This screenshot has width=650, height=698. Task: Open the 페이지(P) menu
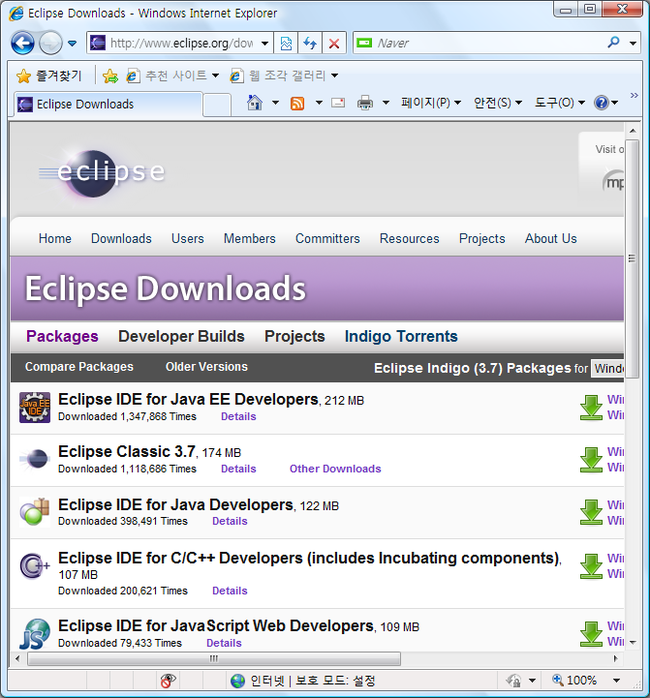pos(431,103)
